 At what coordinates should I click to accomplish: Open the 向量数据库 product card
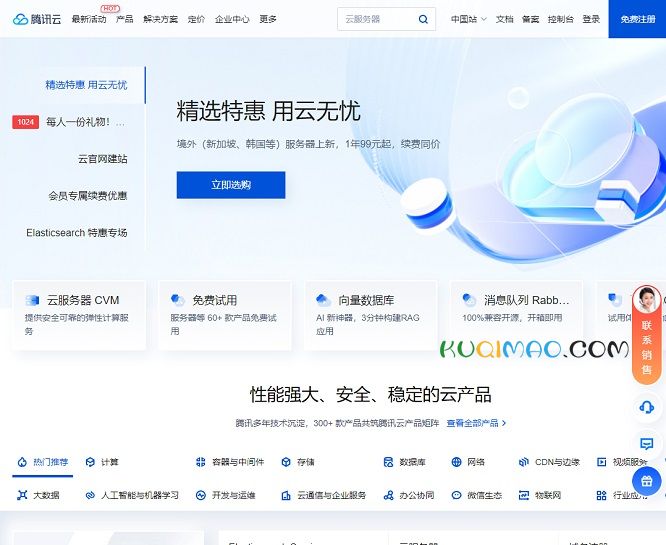(371, 315)
